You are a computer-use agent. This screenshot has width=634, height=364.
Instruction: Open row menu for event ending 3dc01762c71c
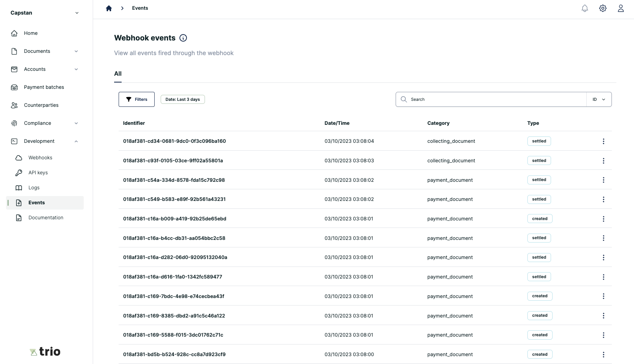click(604, 335)
